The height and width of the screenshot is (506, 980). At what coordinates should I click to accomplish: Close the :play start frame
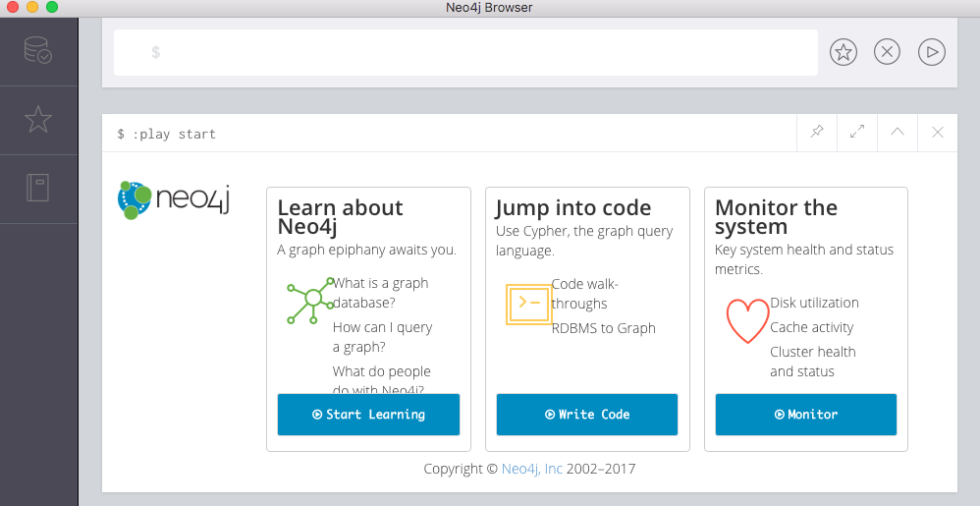(x=938, y=133)
